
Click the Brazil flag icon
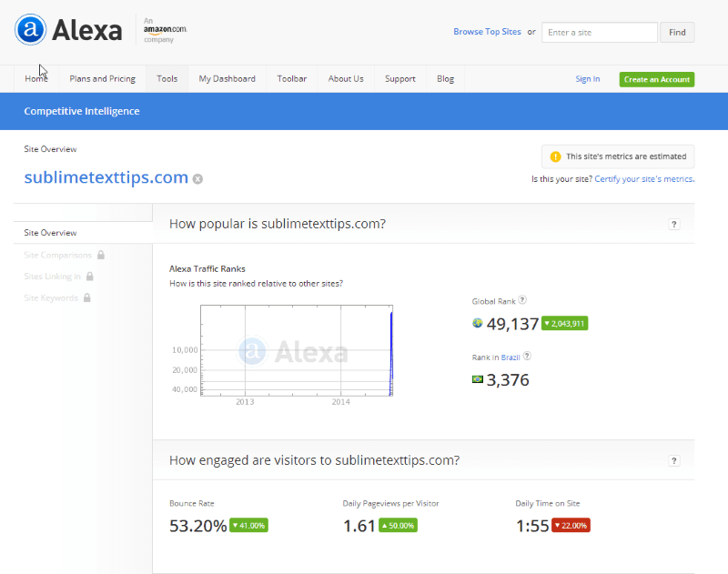point(477,379)
